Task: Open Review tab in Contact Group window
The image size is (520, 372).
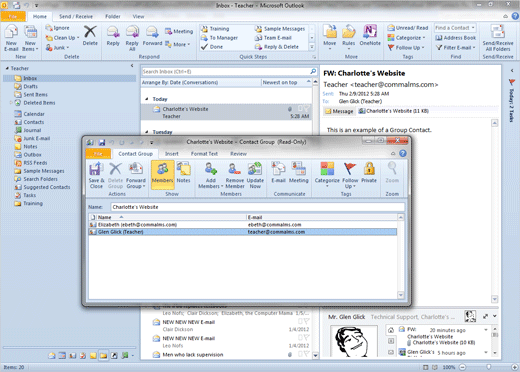Action: pyautogui.click(x=238, y=154)
